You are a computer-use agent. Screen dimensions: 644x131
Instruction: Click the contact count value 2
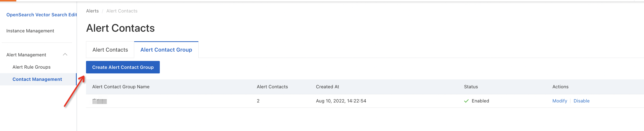coord(258,101)
